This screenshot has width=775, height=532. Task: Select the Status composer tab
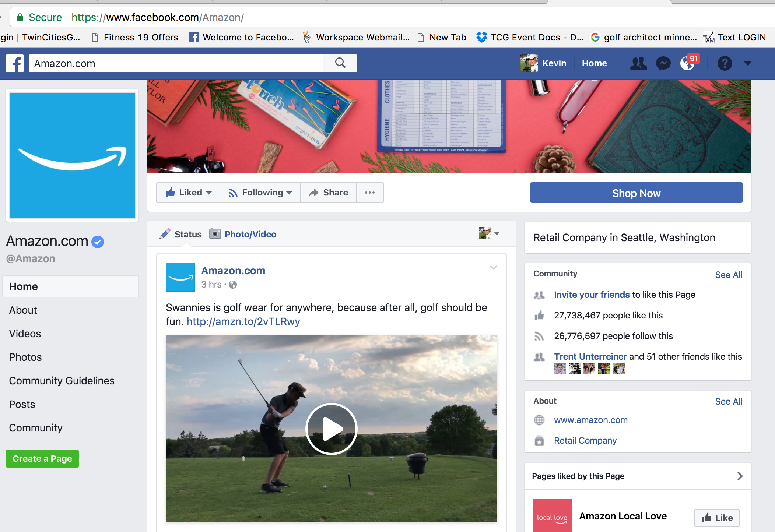181,234
